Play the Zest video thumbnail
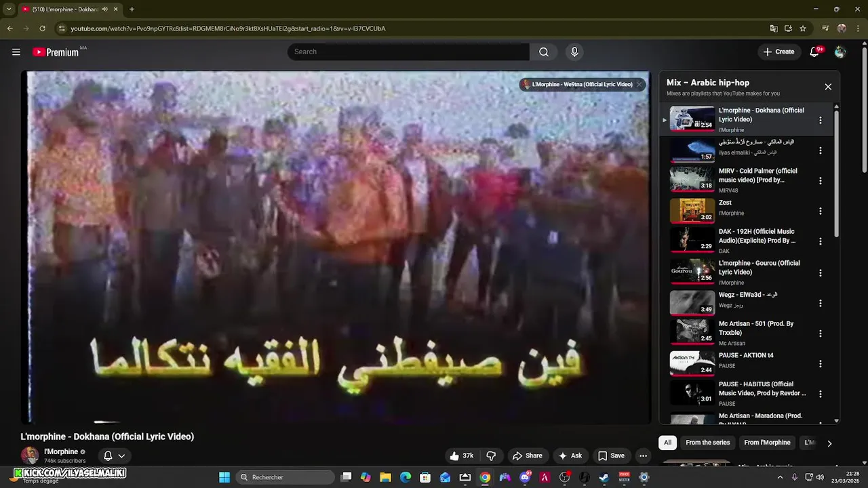 click(692, 210)
